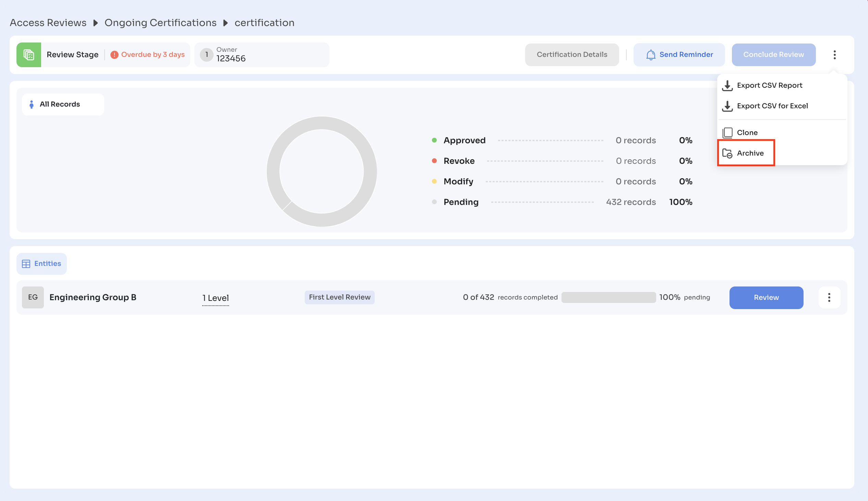
Task: Click the records completed progress bar
Action: tap(608, 297)
